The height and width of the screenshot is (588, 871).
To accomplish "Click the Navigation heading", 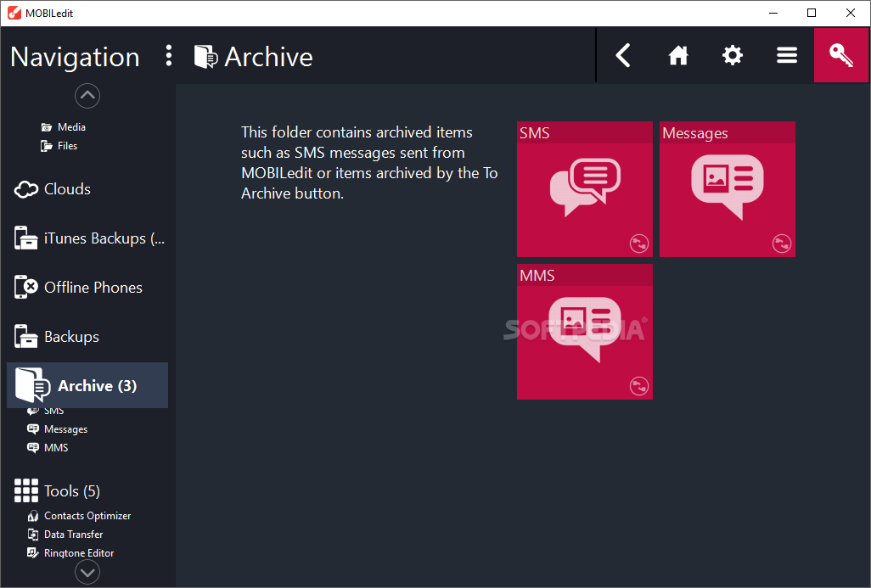I will 75,57.
